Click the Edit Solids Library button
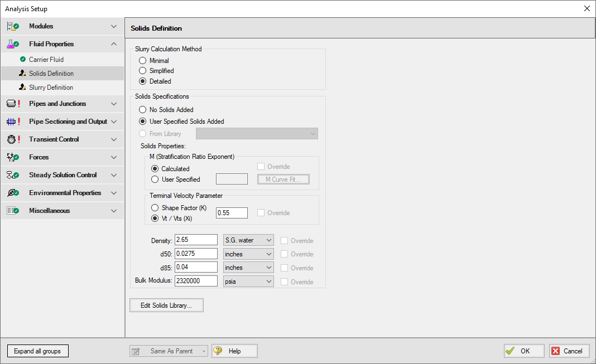This screenshot has height=364, width=596. click(166, 305)
